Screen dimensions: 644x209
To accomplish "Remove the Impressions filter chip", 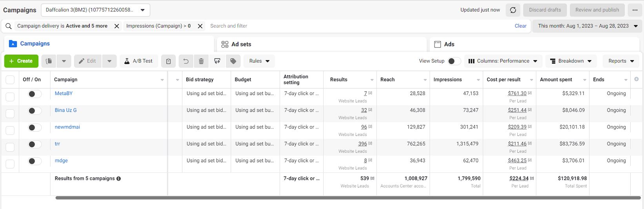I will click(x=200, y=26).
